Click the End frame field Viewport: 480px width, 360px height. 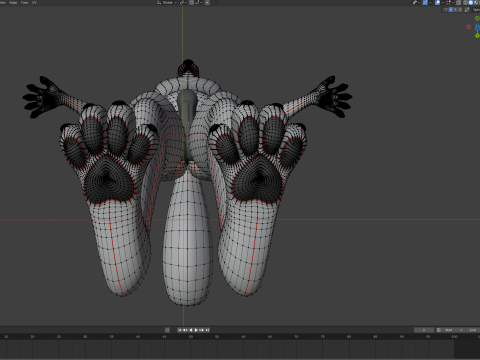[x=473, y=330]
